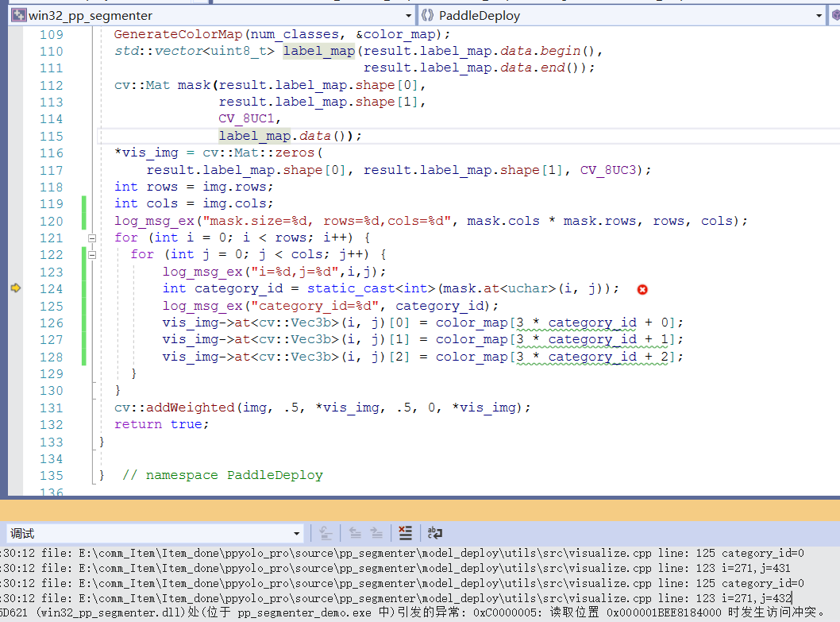Clear all output messages
Screen dimensions: 840x622
(406, 533)
